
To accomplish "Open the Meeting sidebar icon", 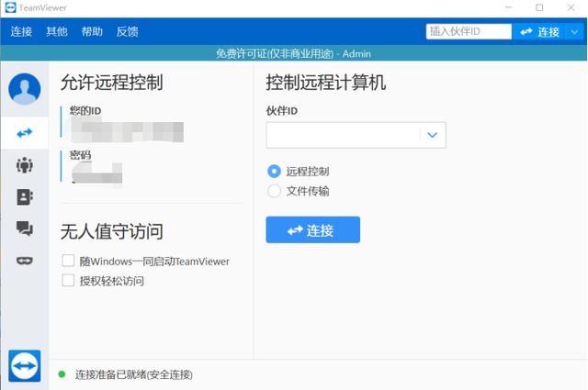I will (25, 165).
